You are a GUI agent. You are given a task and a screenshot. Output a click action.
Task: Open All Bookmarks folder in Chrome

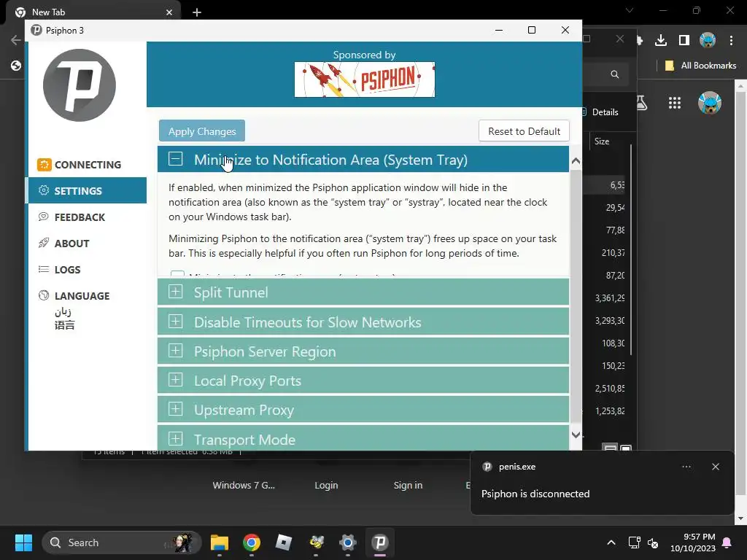coord(700,65)
